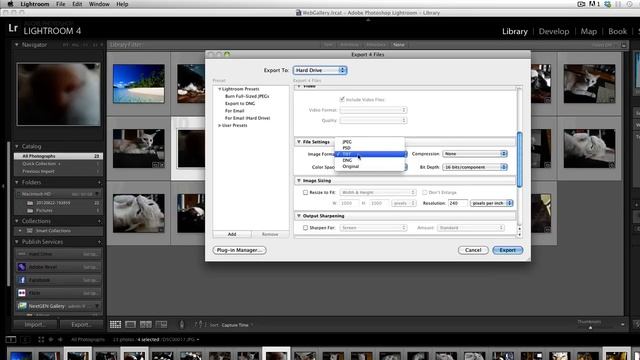Click Cancel in Export dialog
The image size is (640, 360).
[x=473, y=250]
